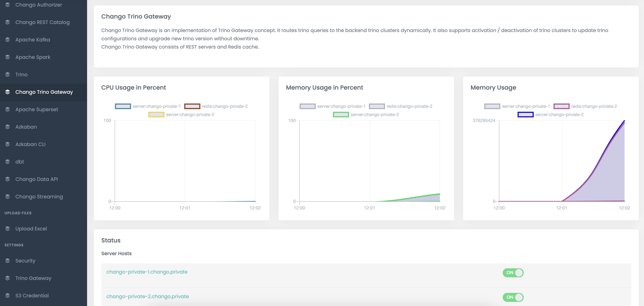Click the layers icon beside Upload Excel
The image size is (644, 306).
pos(8,229)
